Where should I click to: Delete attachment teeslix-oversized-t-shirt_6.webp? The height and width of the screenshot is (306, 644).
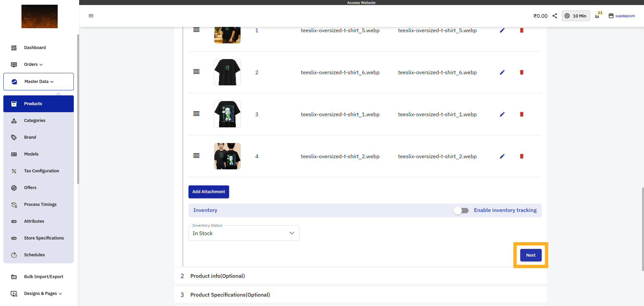click(522, 72)
